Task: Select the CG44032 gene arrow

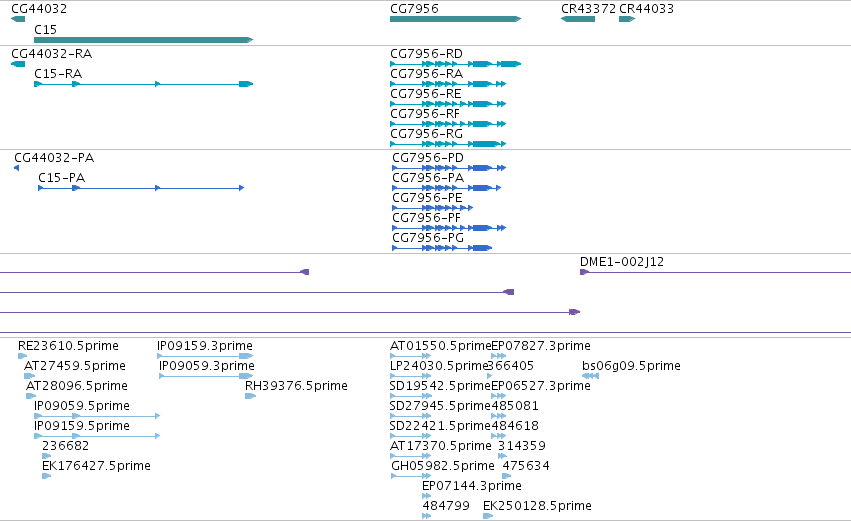Action: 18,19
